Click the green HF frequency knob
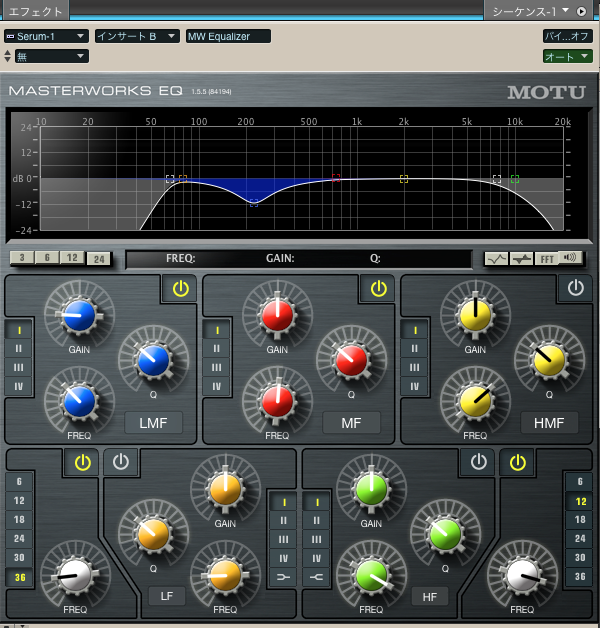 (371, 576)
